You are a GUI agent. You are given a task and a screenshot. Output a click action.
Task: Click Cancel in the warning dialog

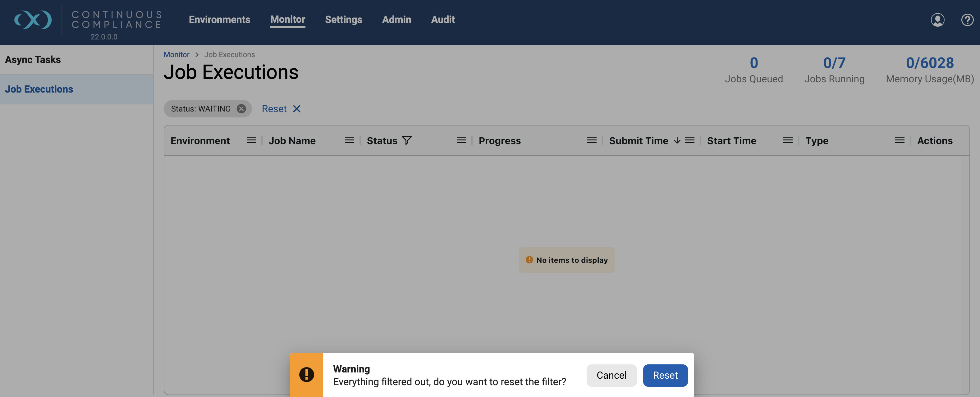tap(611, 375)
